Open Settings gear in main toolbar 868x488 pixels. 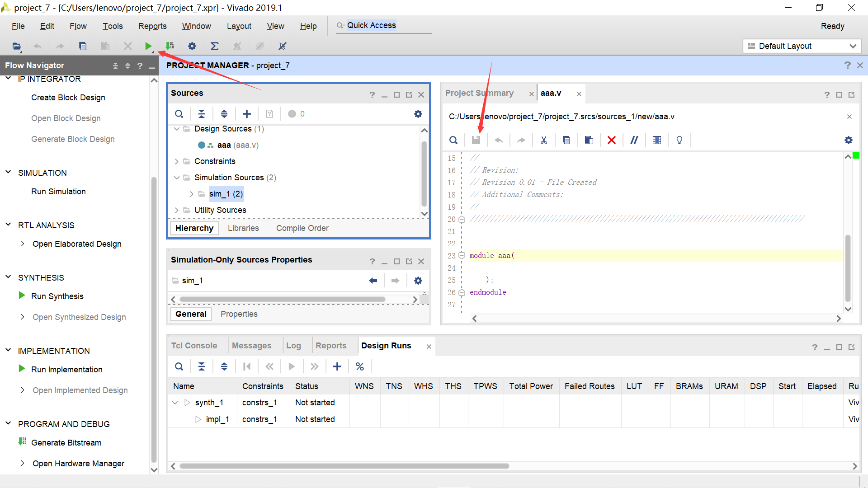pyautogui.click(x=192, y=46)
